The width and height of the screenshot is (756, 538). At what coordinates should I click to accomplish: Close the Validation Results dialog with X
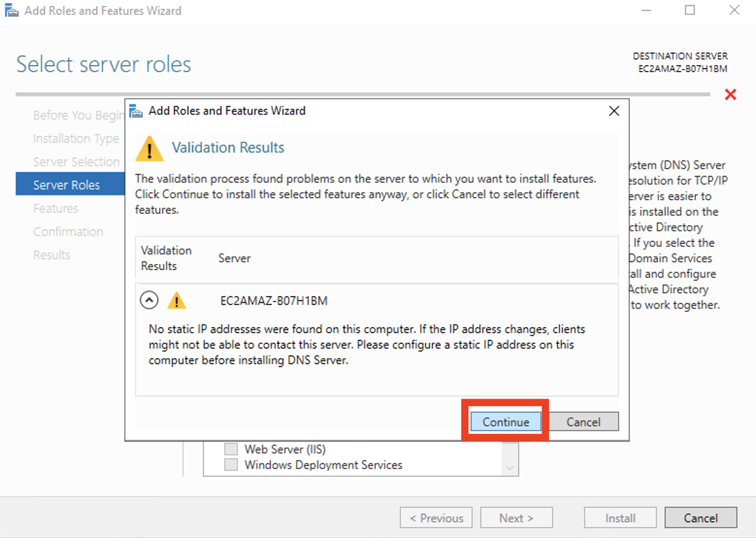click(614, 111)
